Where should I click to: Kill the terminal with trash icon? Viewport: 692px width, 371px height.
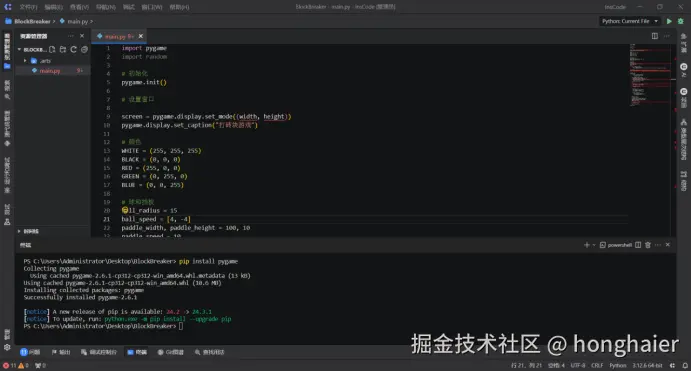[x=648, y=245]
